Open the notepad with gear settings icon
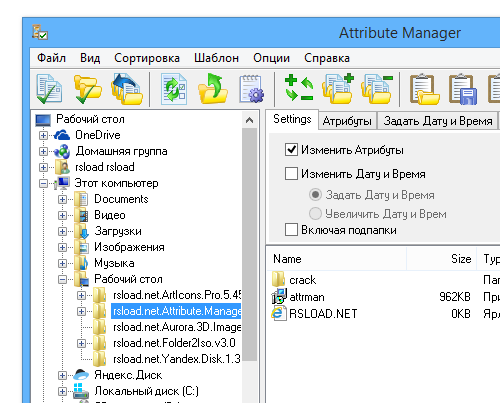 252,89
